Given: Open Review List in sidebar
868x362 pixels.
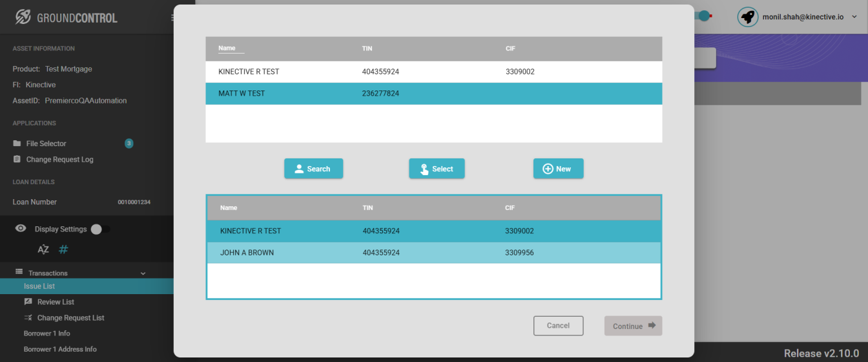Looking at the screenshot, I should [56, 302].
